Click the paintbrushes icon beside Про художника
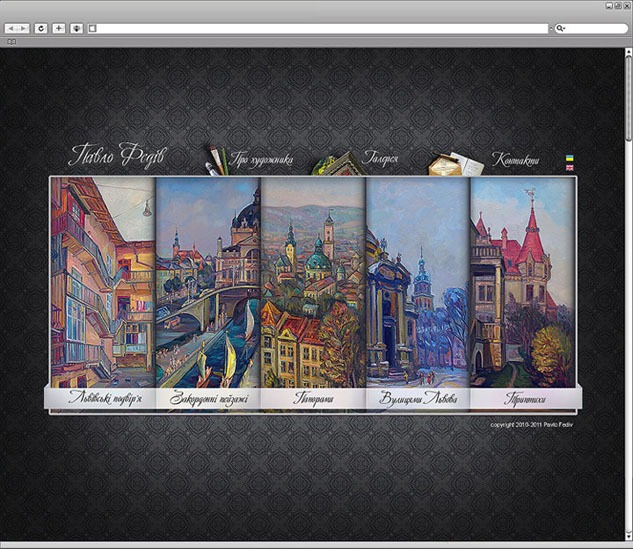Image resolution: width=633 pixels, height=549 pixels. click(216, 161)
